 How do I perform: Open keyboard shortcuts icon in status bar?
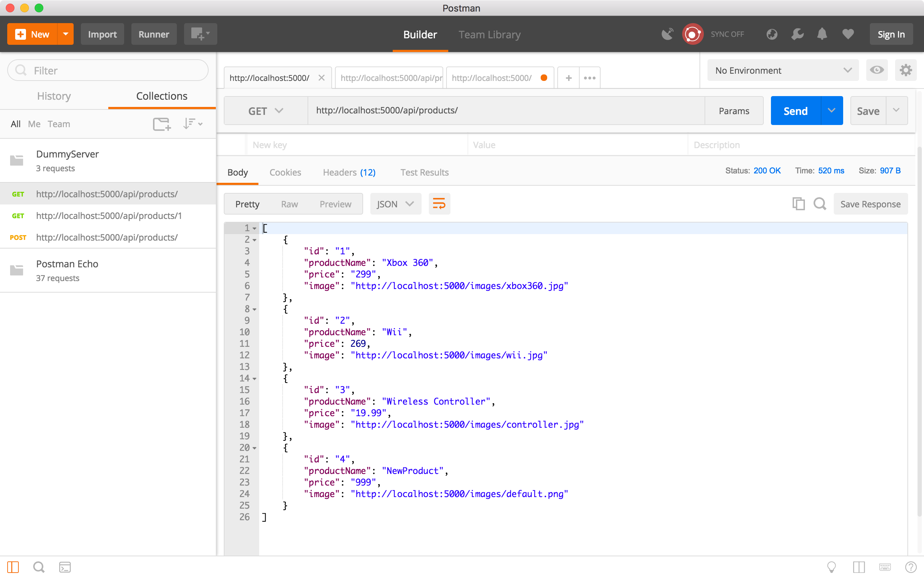885,567
